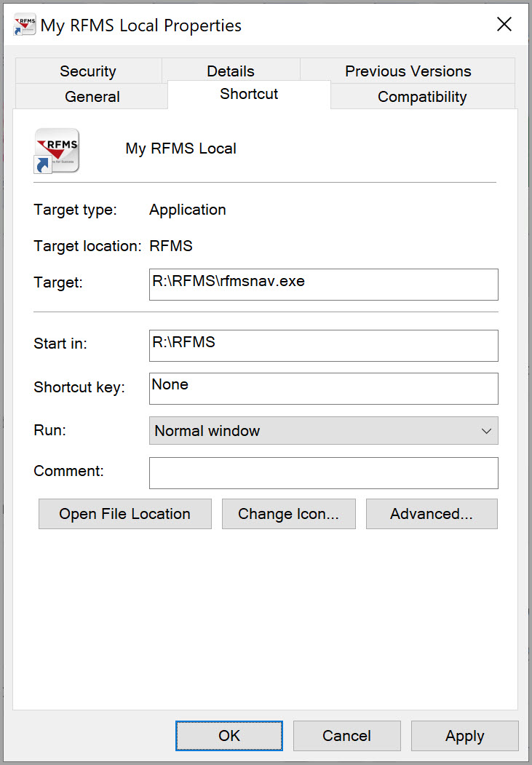Click the RFMS shortcut icon in title bar

coord(25,25)
